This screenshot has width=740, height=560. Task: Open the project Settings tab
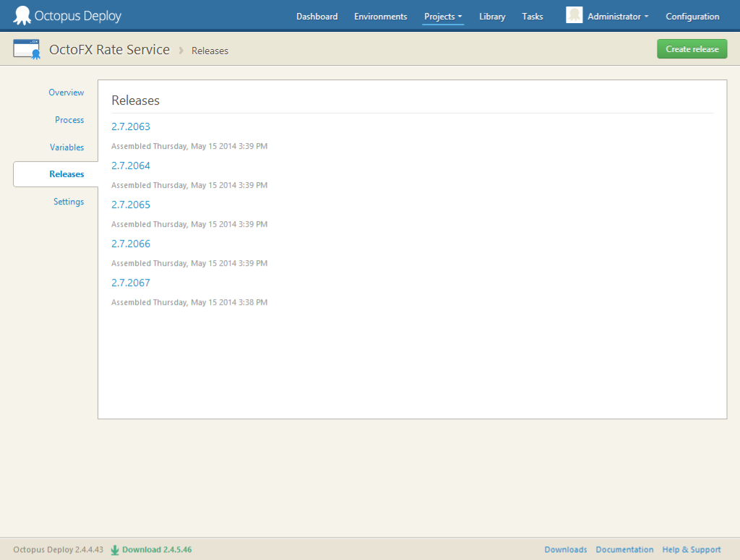69,202
